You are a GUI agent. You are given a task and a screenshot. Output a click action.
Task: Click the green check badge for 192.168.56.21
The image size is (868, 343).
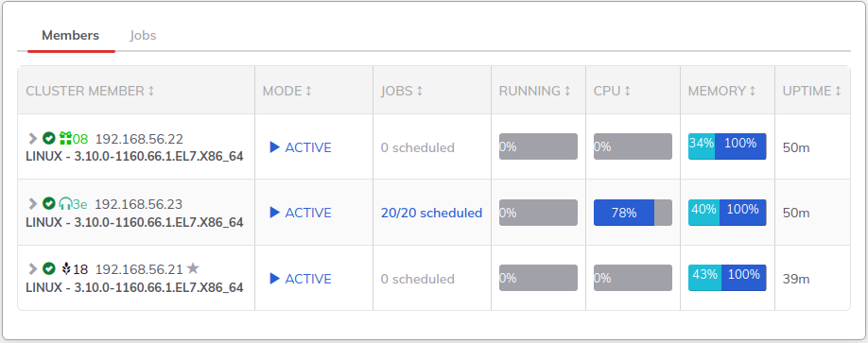pos(49,268)
